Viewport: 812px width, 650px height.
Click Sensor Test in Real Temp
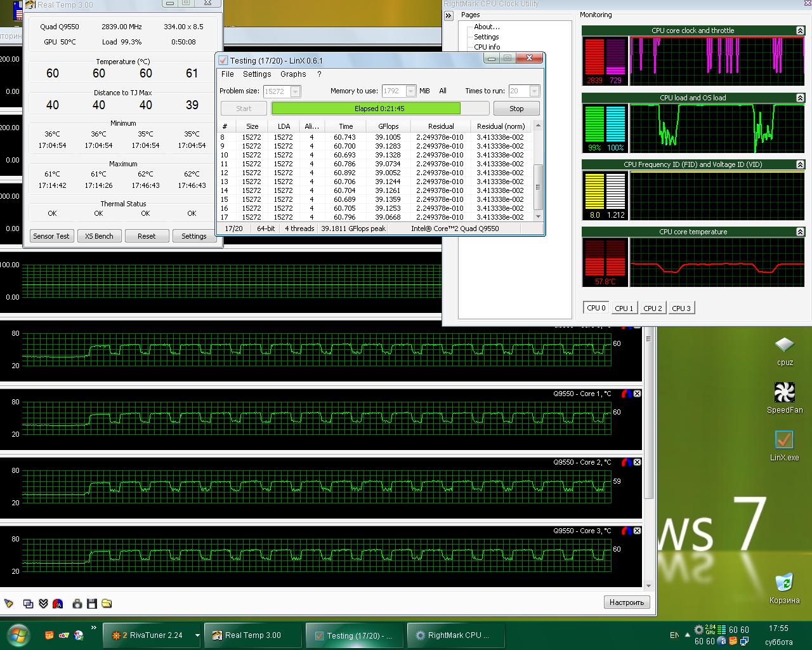click(51, 236)
